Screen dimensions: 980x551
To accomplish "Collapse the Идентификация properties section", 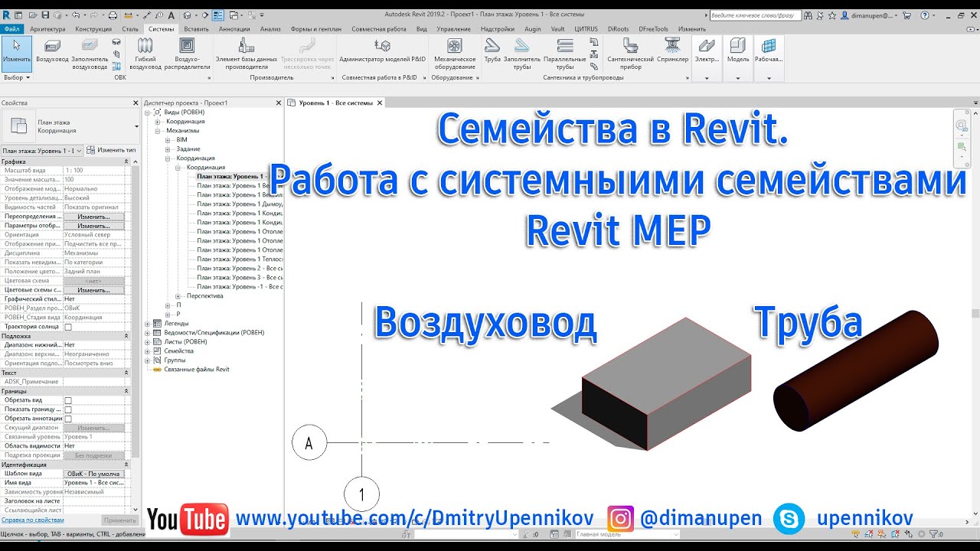I will point(126,465).
